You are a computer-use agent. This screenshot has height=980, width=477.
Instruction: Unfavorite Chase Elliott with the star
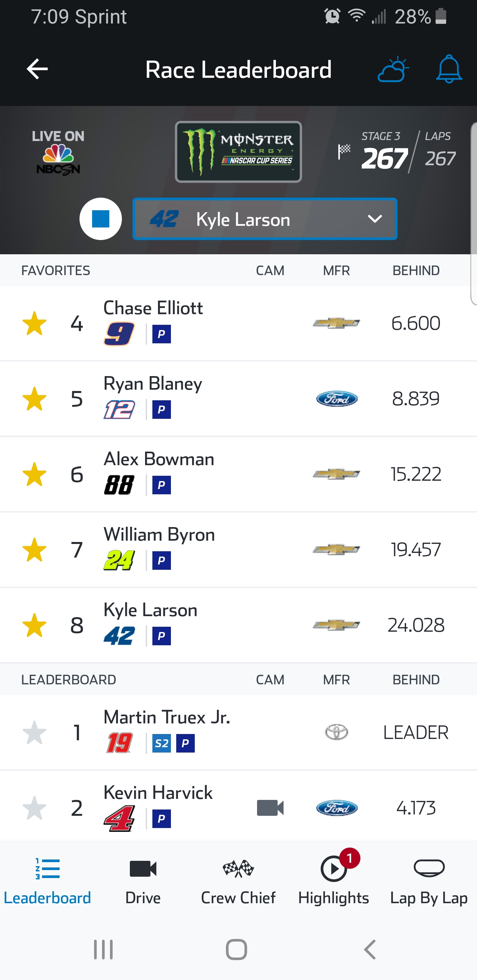click(34, 323)
